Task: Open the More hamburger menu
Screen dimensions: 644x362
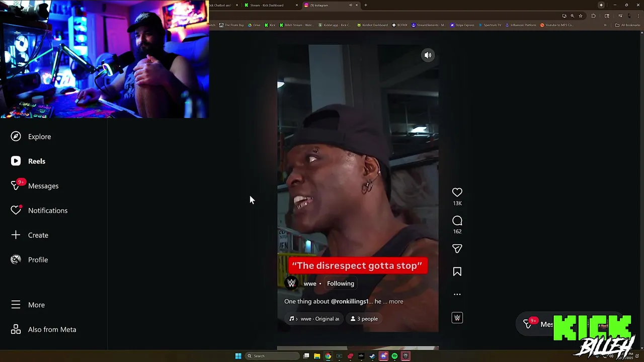Action: point(28,305)
